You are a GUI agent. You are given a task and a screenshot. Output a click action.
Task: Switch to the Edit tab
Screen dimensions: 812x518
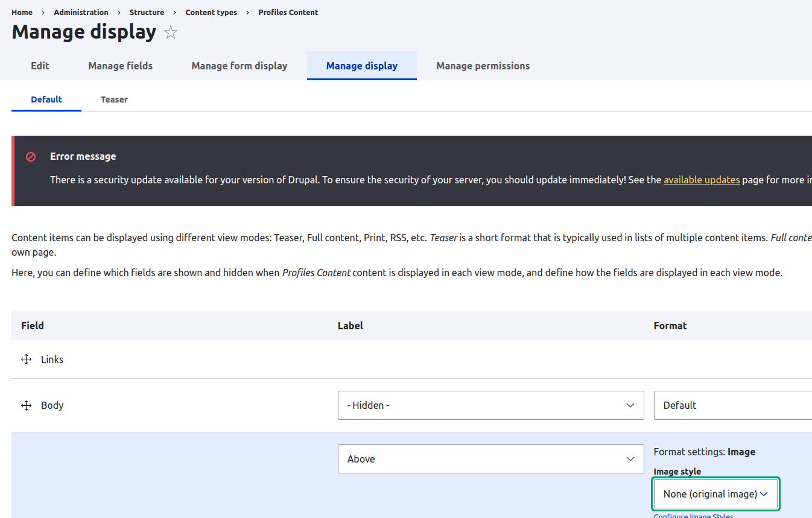point(40,66)
